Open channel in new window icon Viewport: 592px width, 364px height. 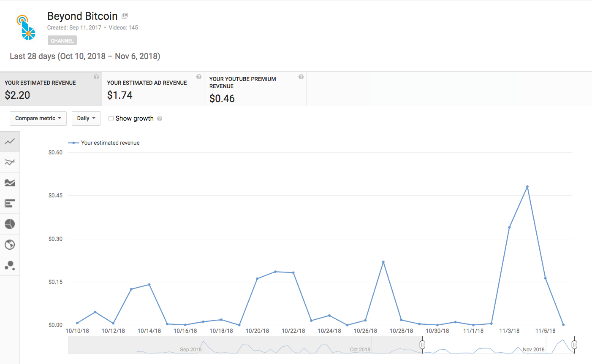tap(125, 16)
